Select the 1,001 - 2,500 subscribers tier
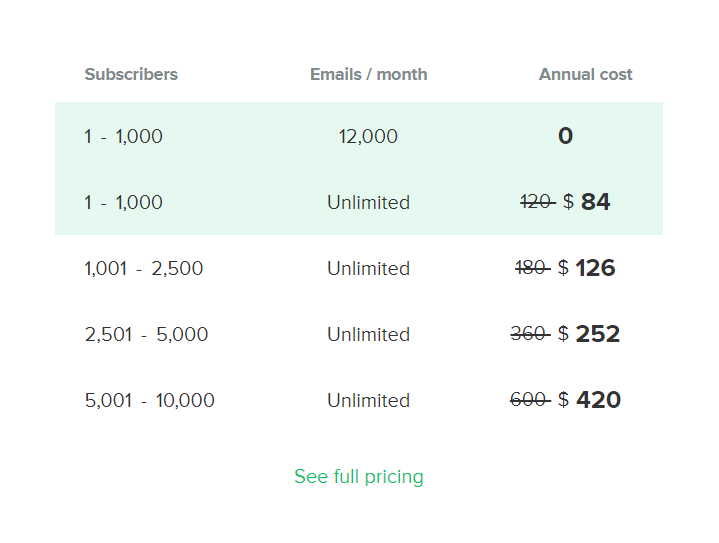This screenshot has width=719, height=543. coord(144,269)
